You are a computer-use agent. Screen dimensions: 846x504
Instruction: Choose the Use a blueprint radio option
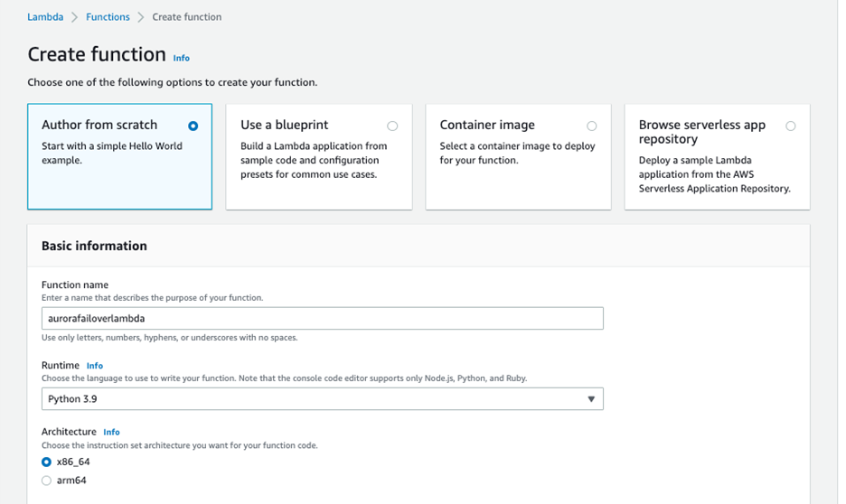pos(392,126)
